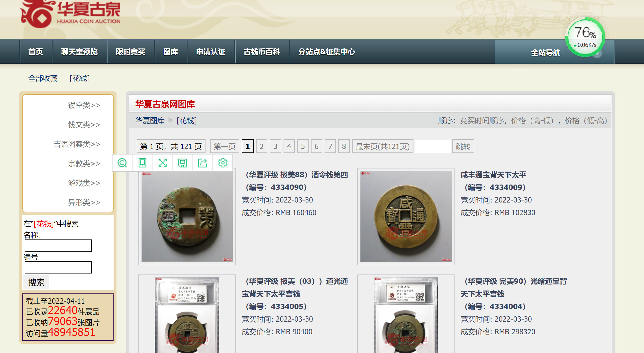This screenshot has height=353, width=644.
Task: Go to page 6
Action: [316, 146]
